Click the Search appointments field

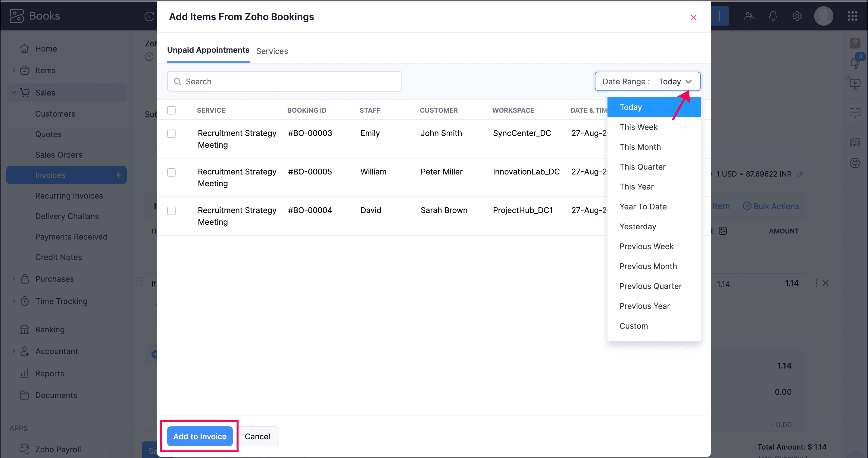click(284, 82)
